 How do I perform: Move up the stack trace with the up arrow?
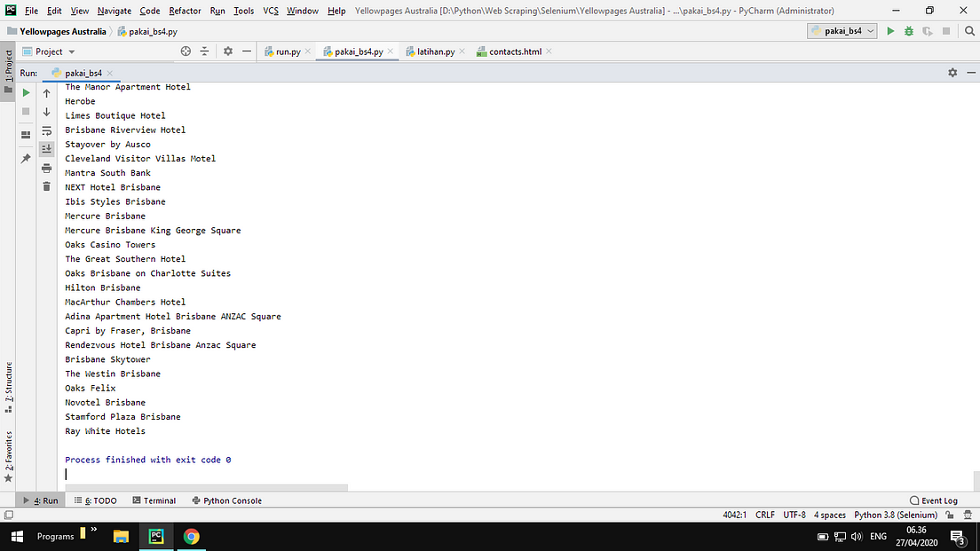47,93
